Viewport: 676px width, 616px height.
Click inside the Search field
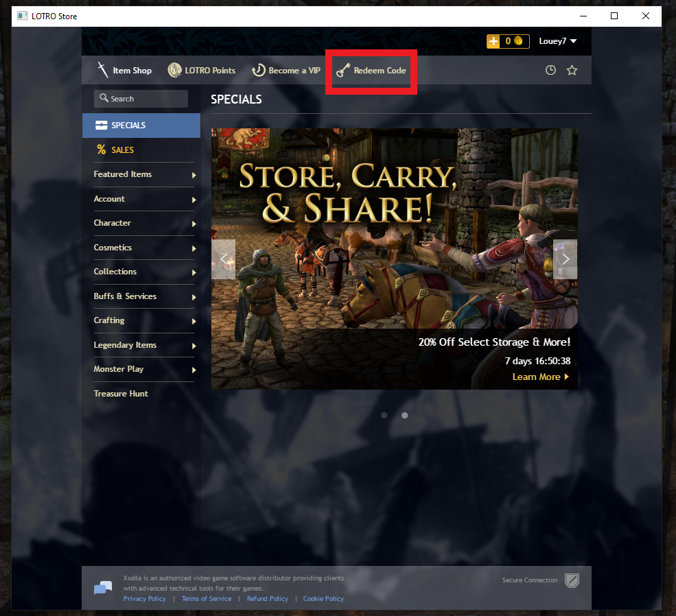tap(141, 99)
